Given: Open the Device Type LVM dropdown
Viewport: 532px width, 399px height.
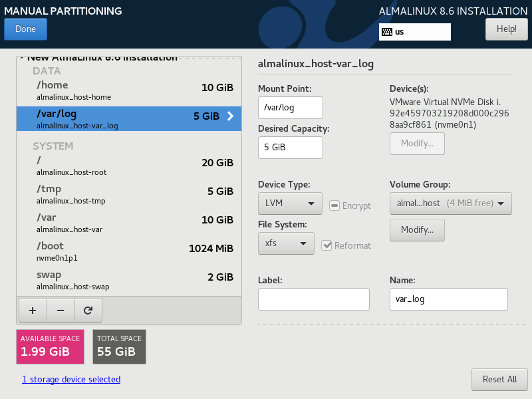Looking at the screenshot, I should tap(290, 203).
